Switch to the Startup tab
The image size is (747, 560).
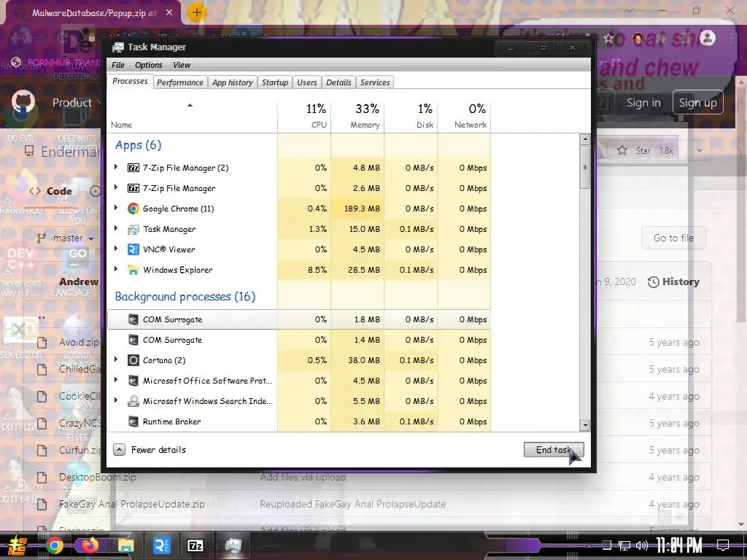(275, 82)
